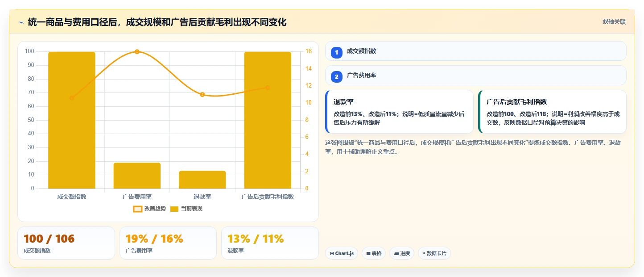Click the Chart.js tag
Screen dimensions: 644x277
342,253
